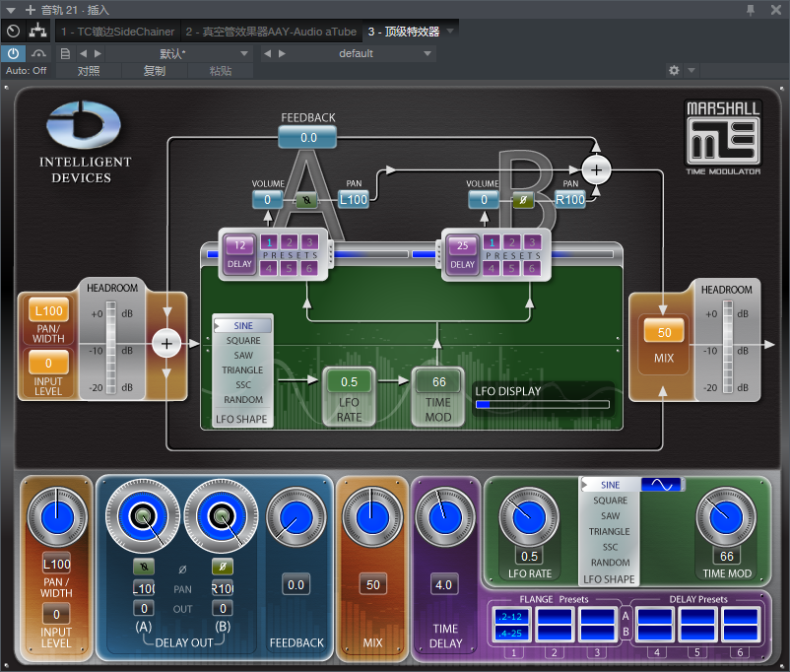The height and width of the screenshot is (672, 790).
Task: Open the default program dropdown
Action: coord(428,53)
